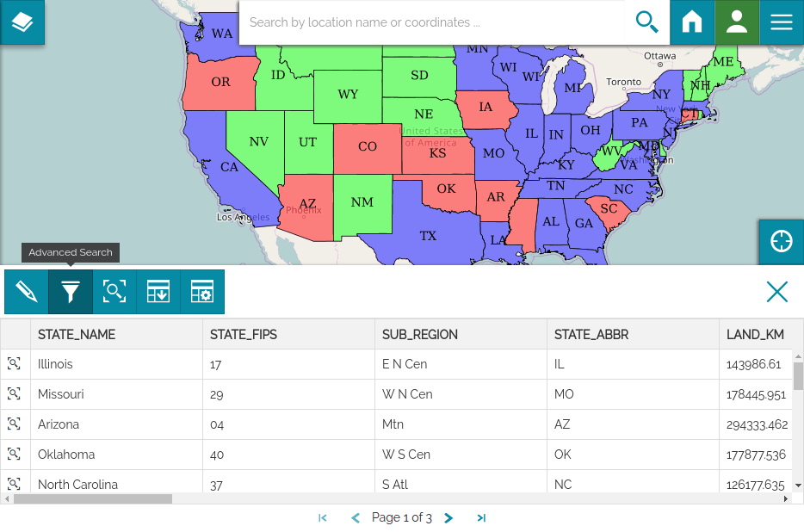Open table column settings
This screenshot has height=532, width=804.
(x=202, y=292)
